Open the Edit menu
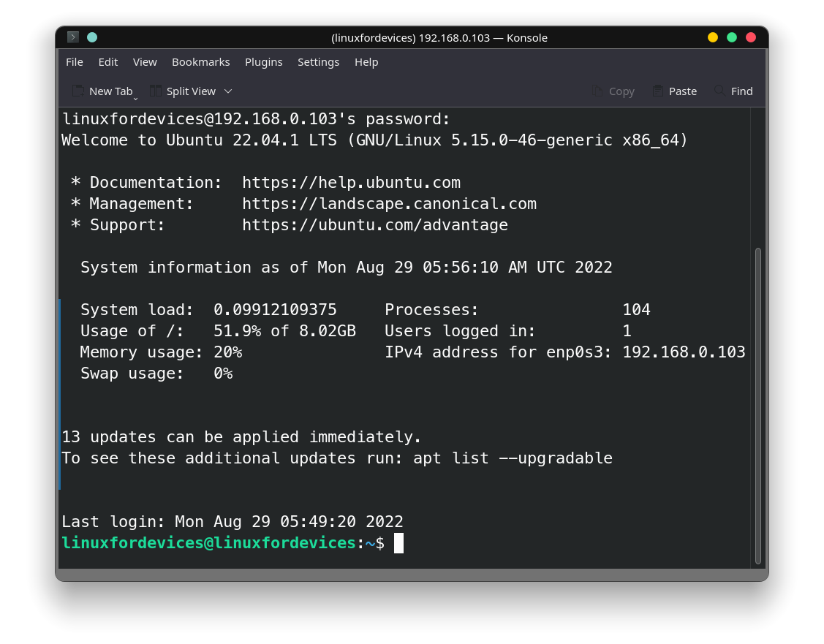Image resolution: width=824 pixels, height=644 pixels. click(107, 62)
